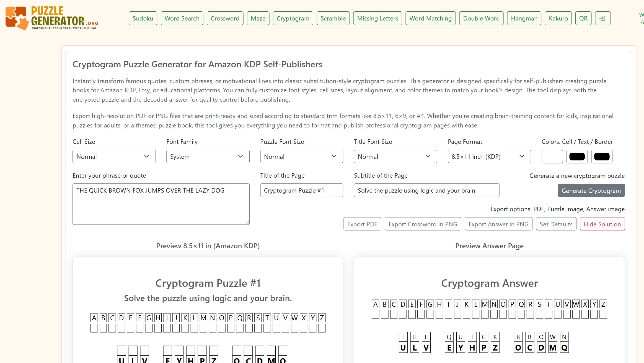Switch to the Crossword generator
This screenshot has height=363, width=644.
pos(225,18)
